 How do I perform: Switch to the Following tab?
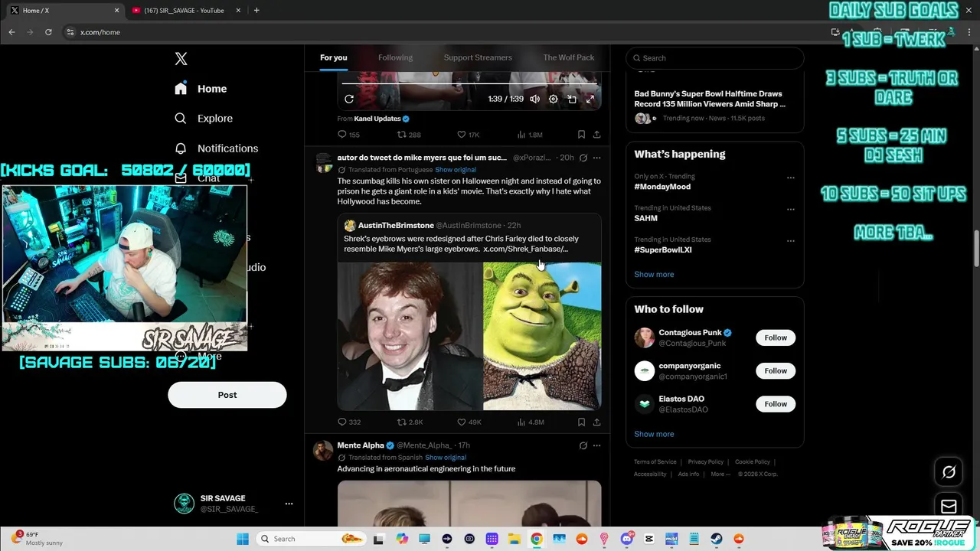[x=395, y=57]
